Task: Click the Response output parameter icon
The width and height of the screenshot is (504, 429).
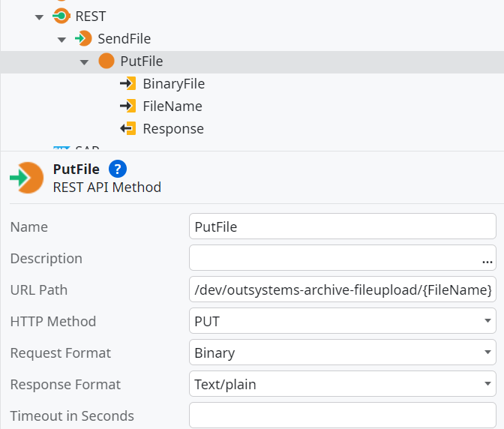Action: 127,128
